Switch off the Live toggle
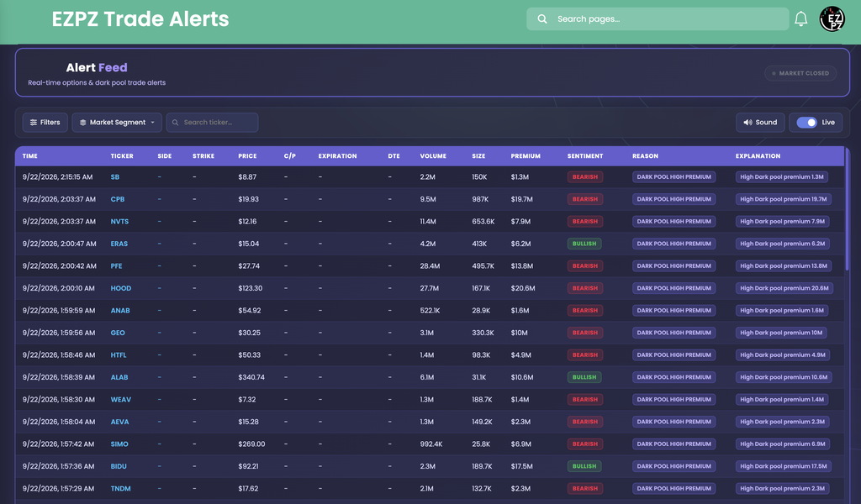Screen dimensions: 861x504 tap(806, 123)
